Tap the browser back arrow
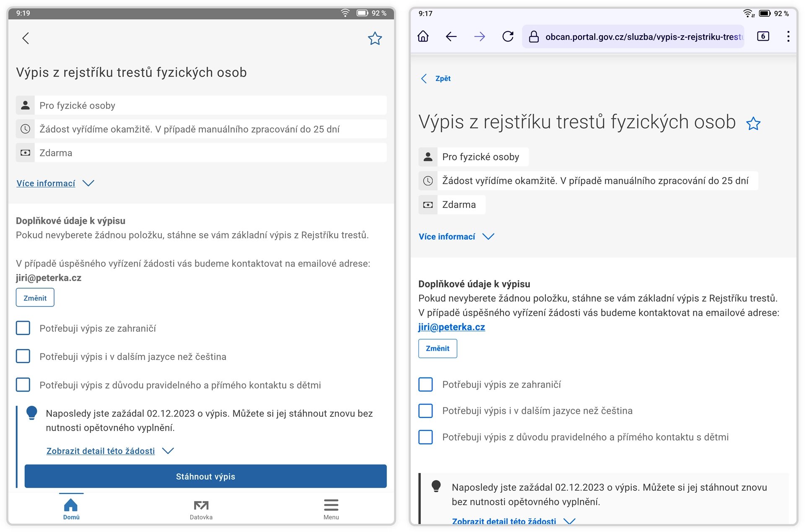 click(451, 36)
